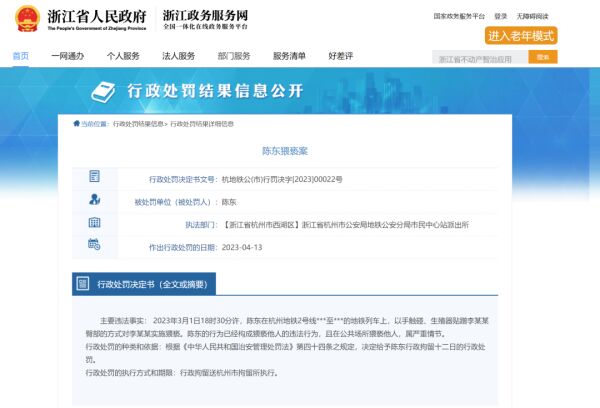Image resolution: width=600 pixels, height=408 pixels.
Task: Click the enforcement department building icon
Action: [x=94, y=223]
